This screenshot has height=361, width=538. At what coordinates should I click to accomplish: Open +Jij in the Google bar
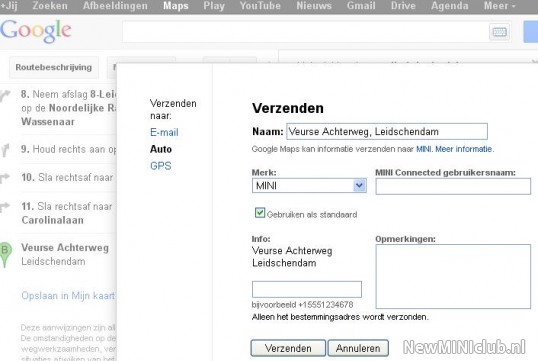(9, 6)
